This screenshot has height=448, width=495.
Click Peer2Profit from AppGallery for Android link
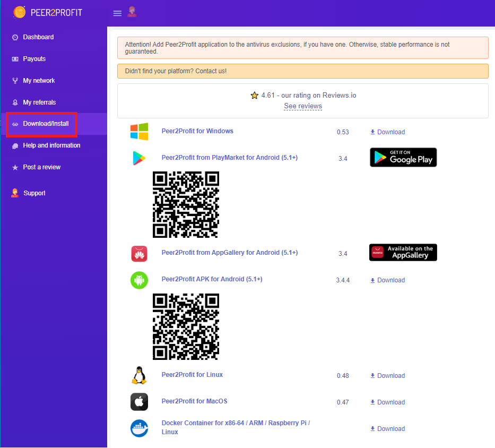(230, 253)
